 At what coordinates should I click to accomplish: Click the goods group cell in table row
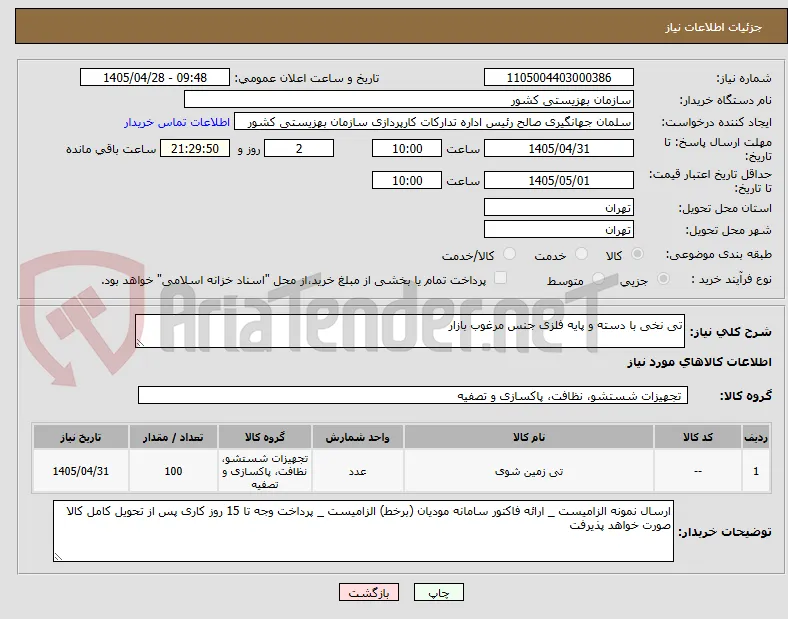click(265, 471)
